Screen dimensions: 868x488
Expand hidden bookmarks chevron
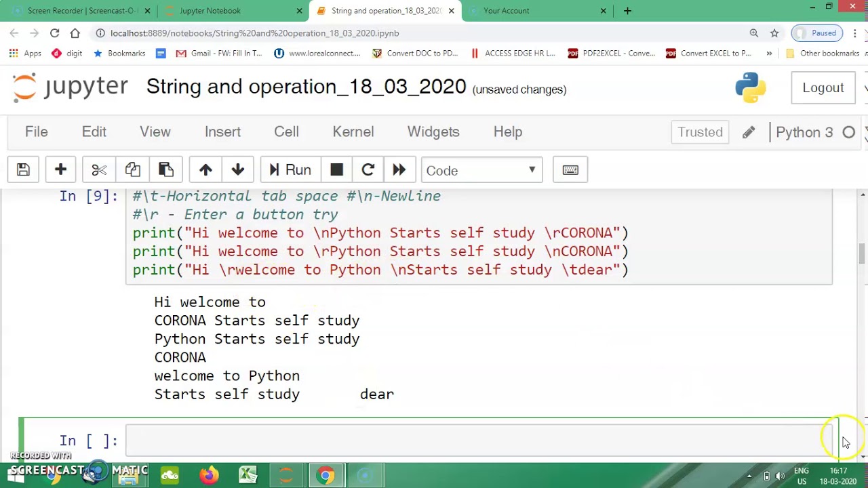(769, 53)
